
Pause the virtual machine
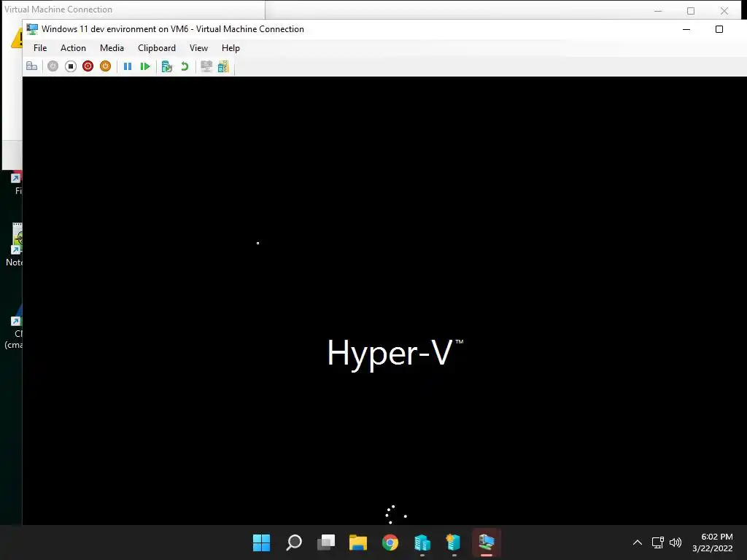[x=128, y=66]
